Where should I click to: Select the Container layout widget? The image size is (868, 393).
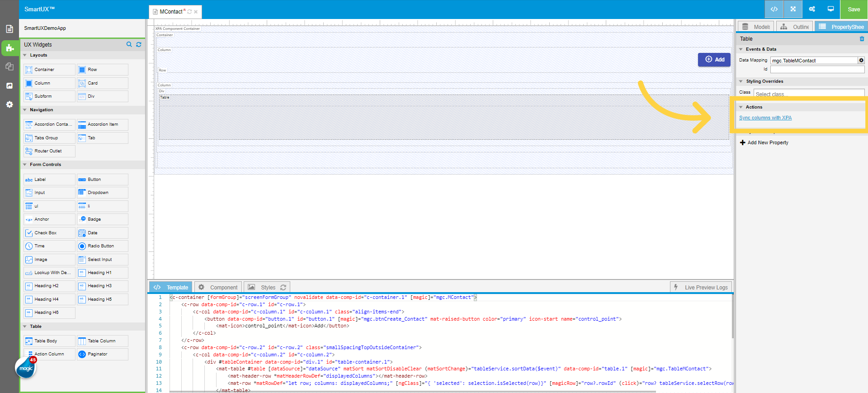pyautogui.click(x=49, y=70)
